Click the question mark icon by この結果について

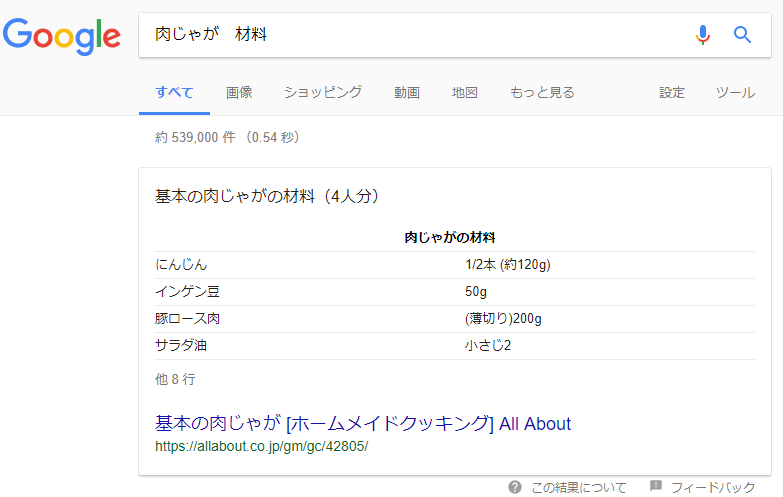point(515,487)
